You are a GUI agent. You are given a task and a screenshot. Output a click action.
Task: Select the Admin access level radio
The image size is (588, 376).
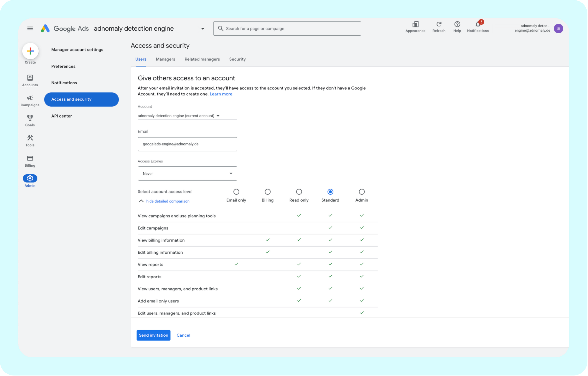(361, 192)
